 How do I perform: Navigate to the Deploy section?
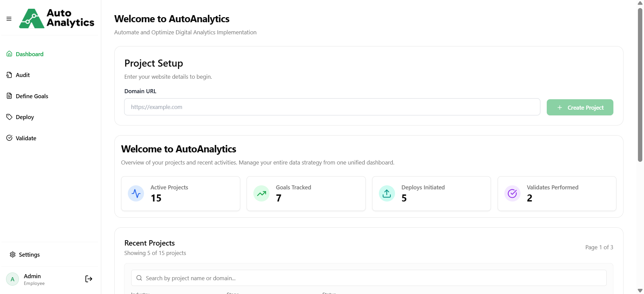25,117
